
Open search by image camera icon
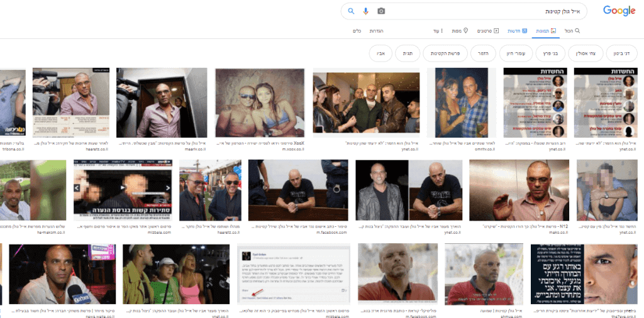[x=381, y=11]
